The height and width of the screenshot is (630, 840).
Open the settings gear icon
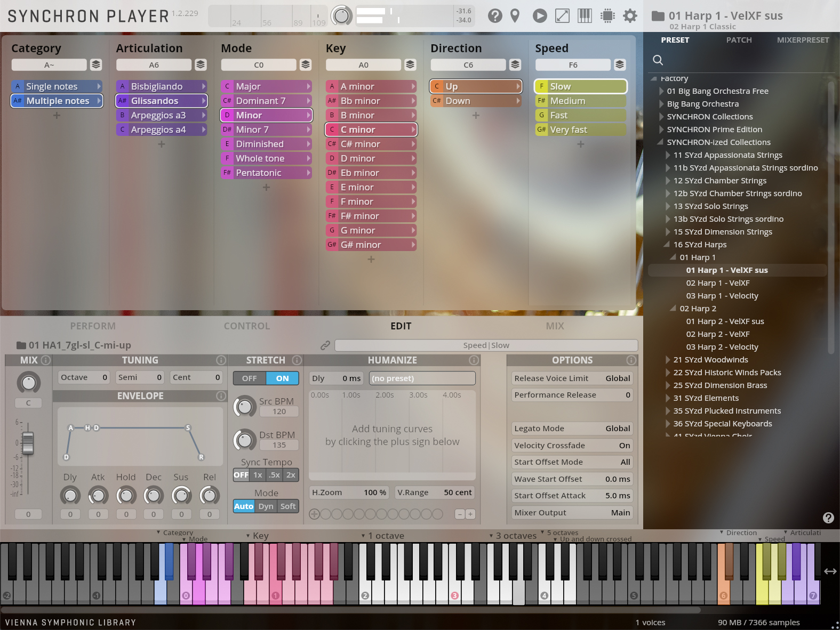(x=630, y=16)
